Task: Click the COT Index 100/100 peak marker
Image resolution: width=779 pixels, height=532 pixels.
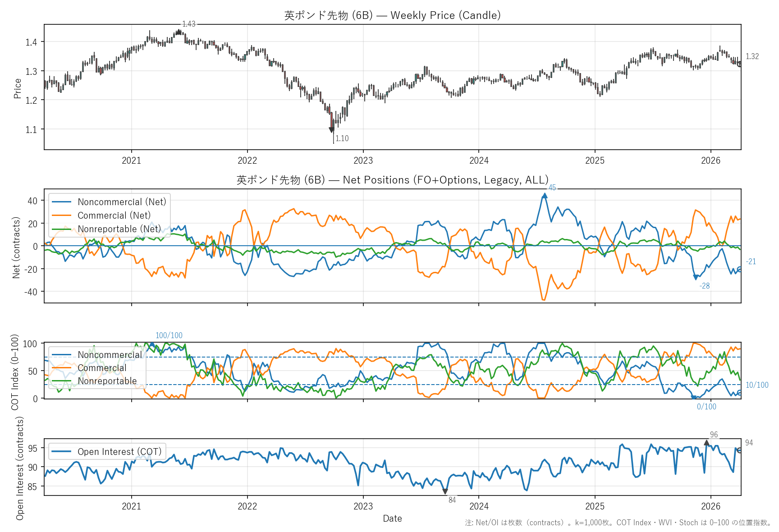Action: coord(152,344)
